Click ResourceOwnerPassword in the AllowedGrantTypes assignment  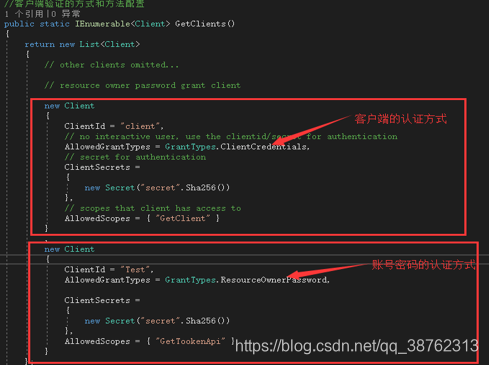click(x=273, y=280)
